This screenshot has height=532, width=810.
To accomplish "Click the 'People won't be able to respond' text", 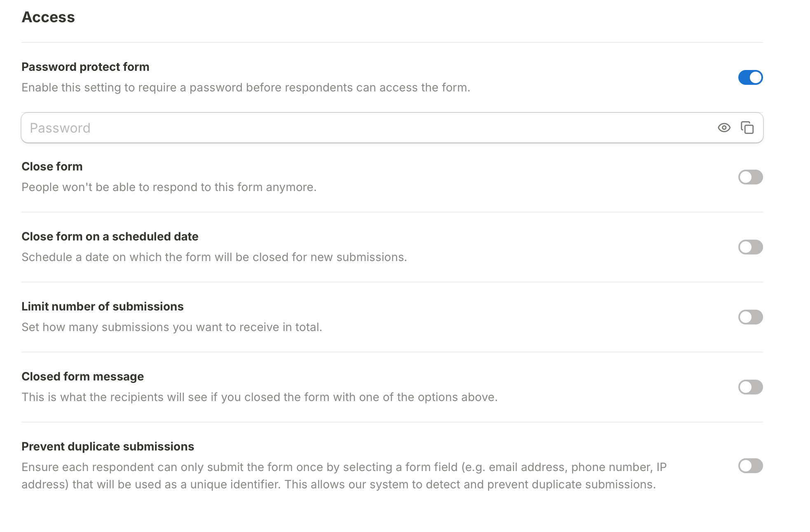I will [x=169, y=187].
